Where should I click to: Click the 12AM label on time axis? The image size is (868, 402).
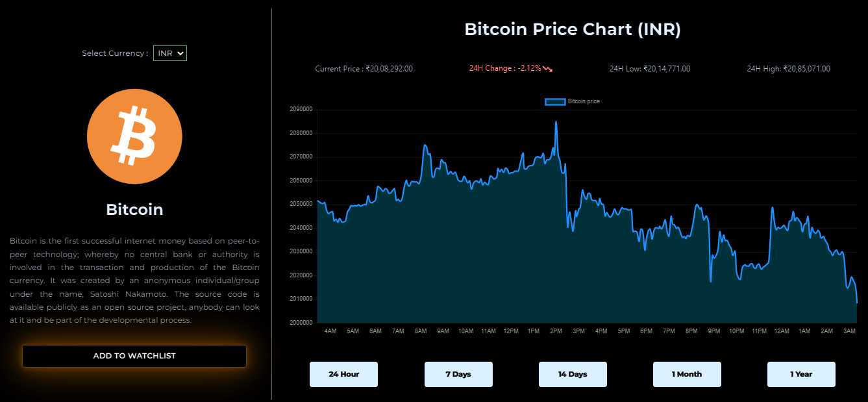point(782,331)
